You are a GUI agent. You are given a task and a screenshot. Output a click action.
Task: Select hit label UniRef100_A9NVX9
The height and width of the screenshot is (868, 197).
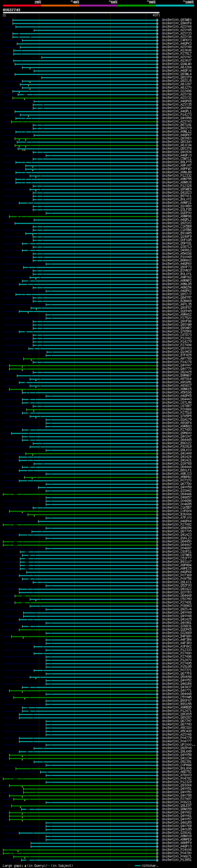click(177, 836)
